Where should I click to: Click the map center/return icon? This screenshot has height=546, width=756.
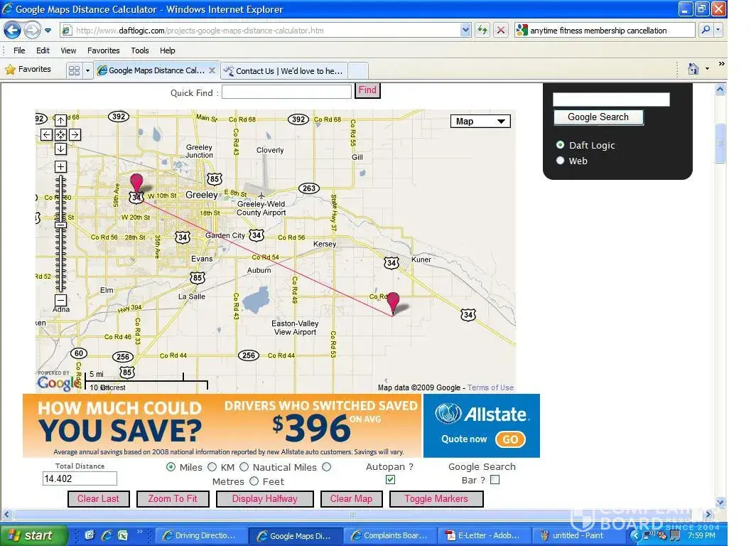61,134
